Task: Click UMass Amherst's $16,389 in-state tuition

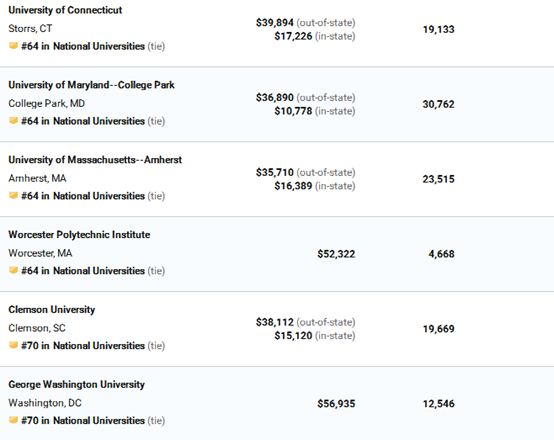Action: (x=293, y=186)
